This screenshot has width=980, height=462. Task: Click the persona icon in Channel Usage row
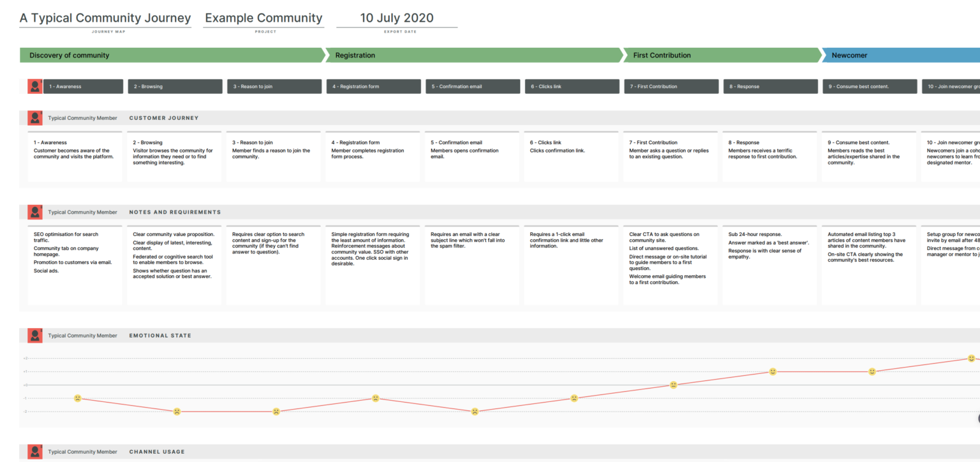pyautogui.click(x=34, y=451)
